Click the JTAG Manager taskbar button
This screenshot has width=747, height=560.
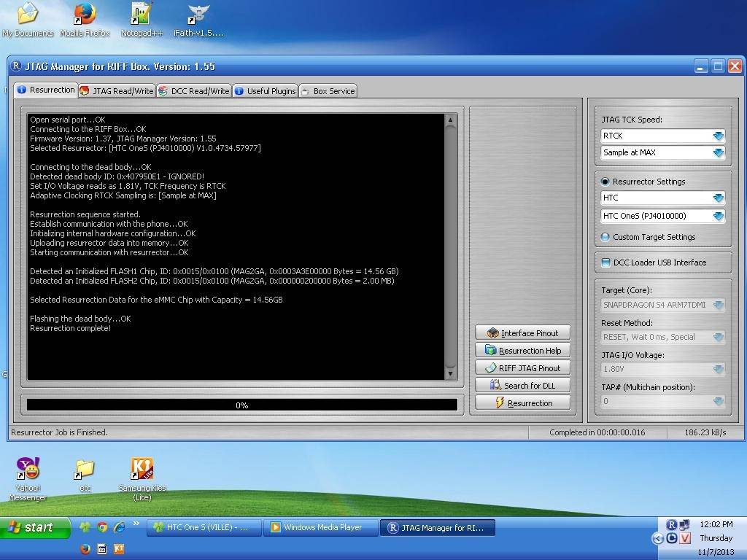point(438,528)
